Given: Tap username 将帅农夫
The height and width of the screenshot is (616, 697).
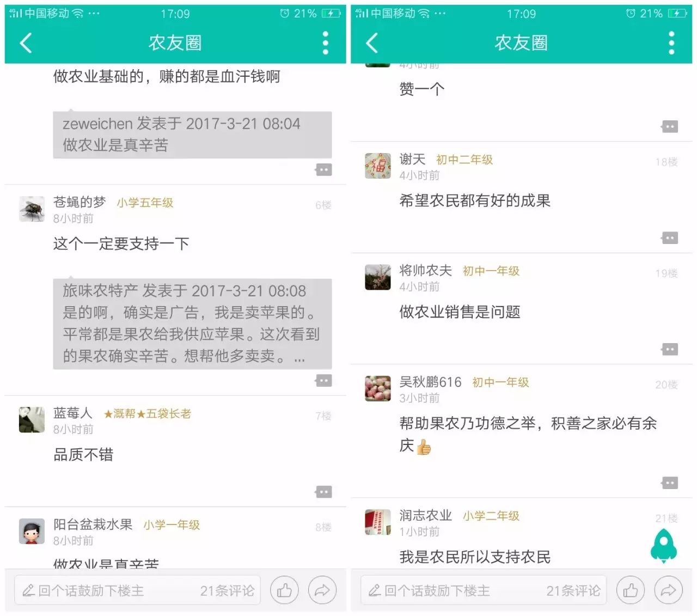Looking at the screenshot, I should click(x=426, y=271).
